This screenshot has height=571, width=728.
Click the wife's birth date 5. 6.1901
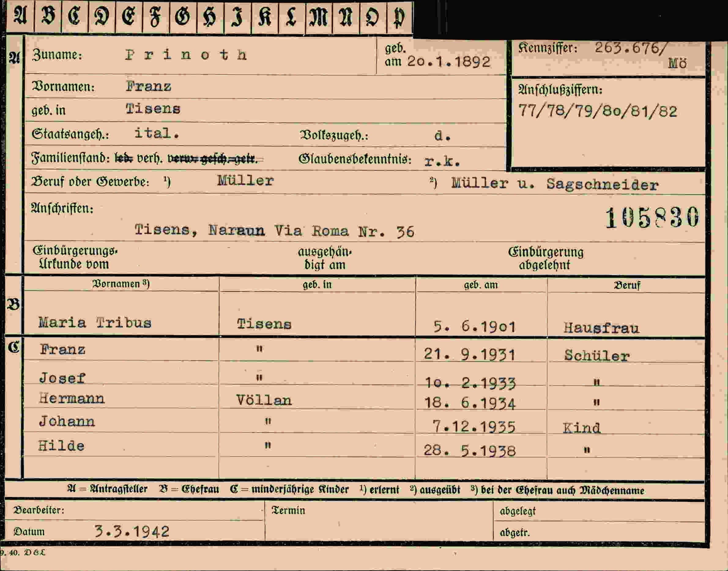pyautogui.click(x=474, y=327)
